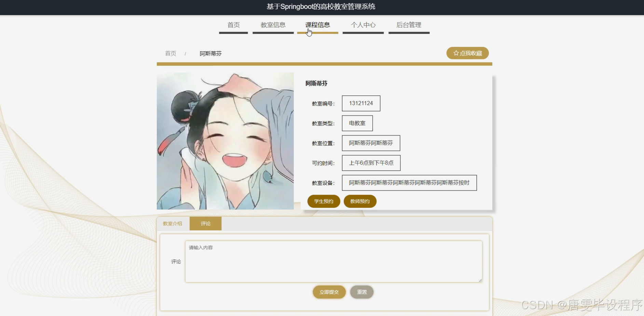The image size is (644, 316).
Task: Click the 教室位置 value box
Action: coord(371,143)
